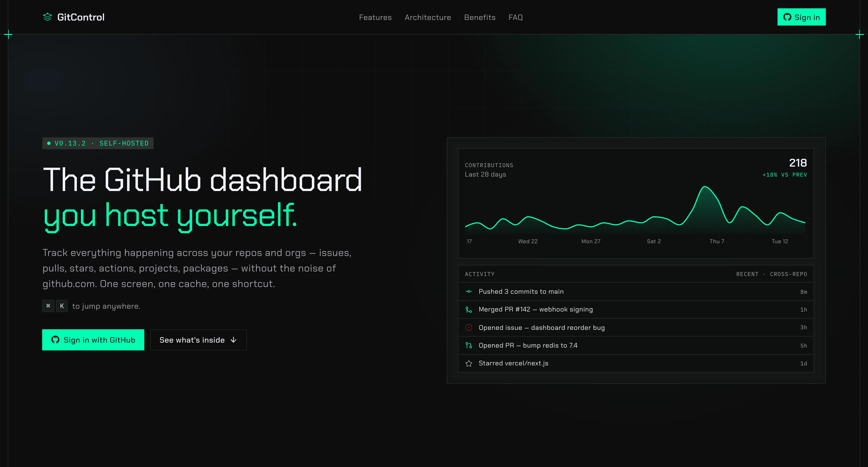Click the green dot in the version badge
The width and height of the screenshot is (868, 467).
point(49,143)
